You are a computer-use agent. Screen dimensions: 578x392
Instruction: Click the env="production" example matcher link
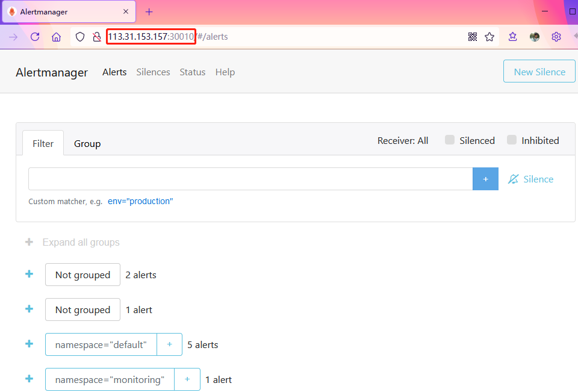pos(140,201)
